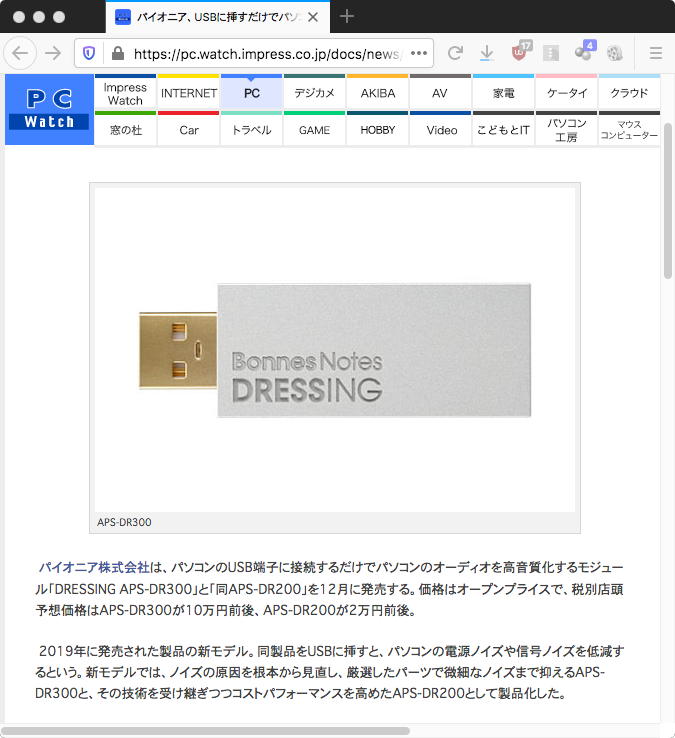The image size is (675, 738).
Task: Open the downloads arrow icon
Action: click(x=486, y=53)
